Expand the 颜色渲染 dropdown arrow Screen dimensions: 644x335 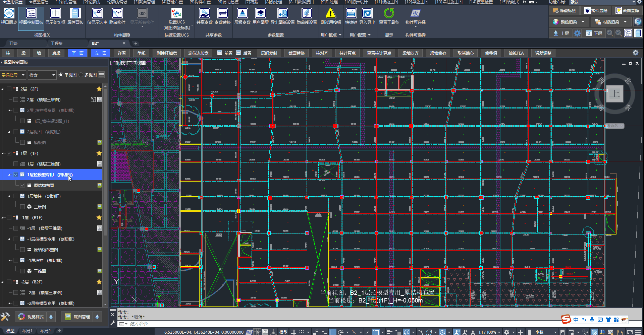pyautogui.click(x=583, y=22)
